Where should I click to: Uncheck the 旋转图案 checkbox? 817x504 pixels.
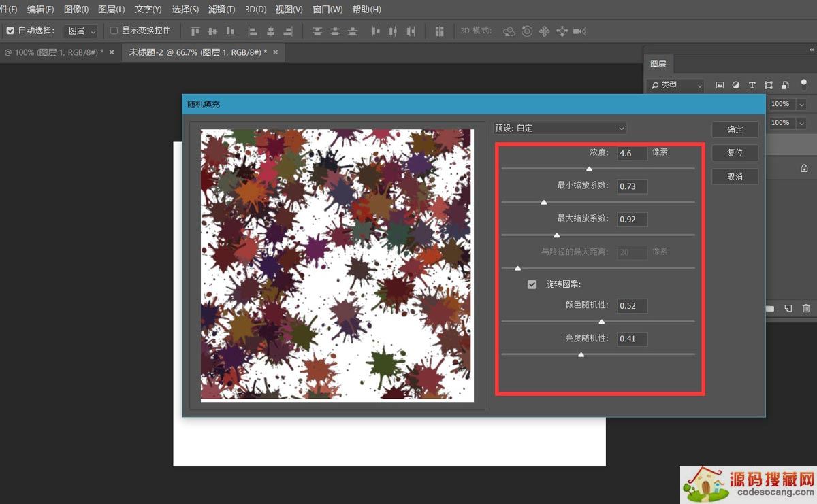[532, 284]
